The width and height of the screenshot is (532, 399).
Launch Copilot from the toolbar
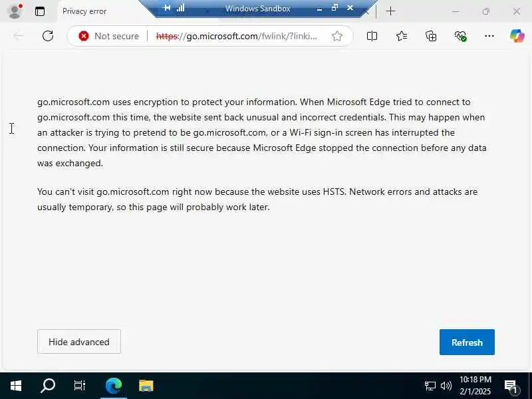tap(517, 36)
